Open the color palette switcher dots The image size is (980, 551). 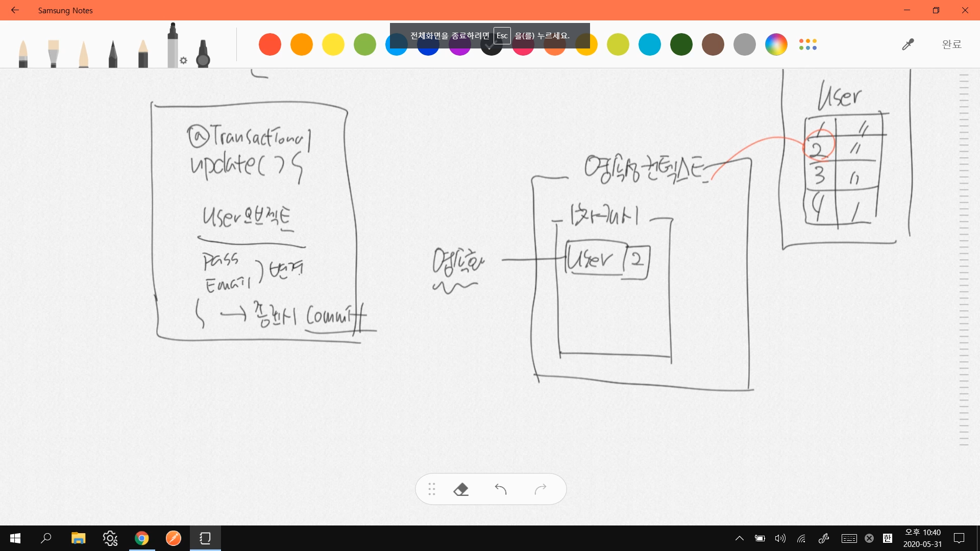click(x=808, y=45)
